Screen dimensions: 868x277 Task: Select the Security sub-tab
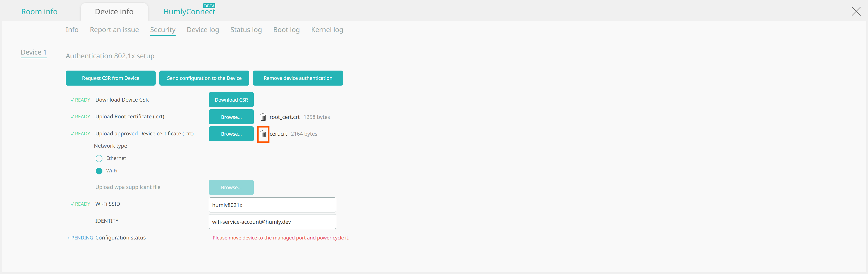(x=163, y=30)
